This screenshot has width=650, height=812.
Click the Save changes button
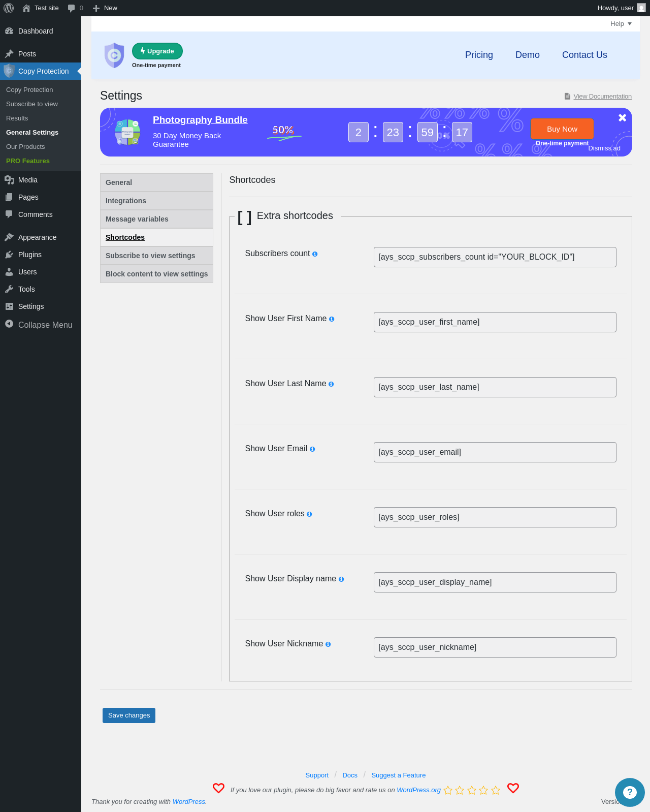pyautogui.click(x=129, y=715)
